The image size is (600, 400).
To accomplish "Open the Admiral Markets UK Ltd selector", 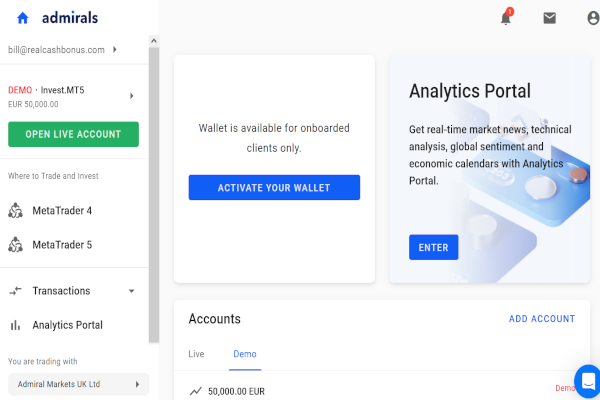I will pyautogui.click(x=78, y=384).
